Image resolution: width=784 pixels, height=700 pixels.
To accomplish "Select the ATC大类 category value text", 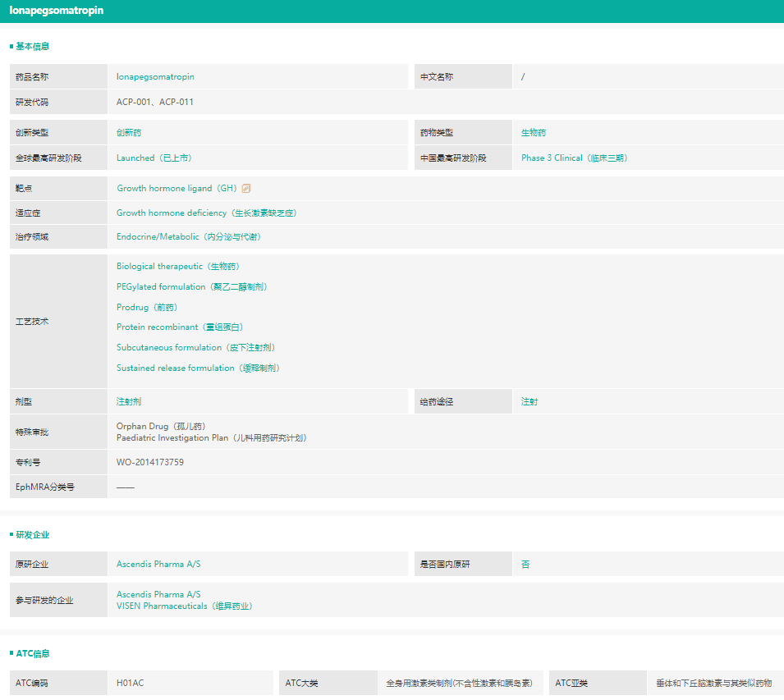I will click(x=460, y=683).
